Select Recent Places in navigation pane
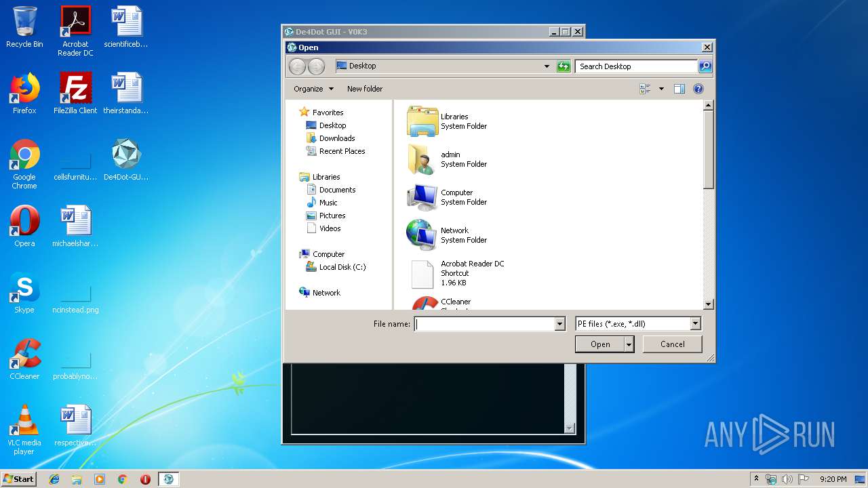This screenshot has width=868, height=488. coord(336,151)
